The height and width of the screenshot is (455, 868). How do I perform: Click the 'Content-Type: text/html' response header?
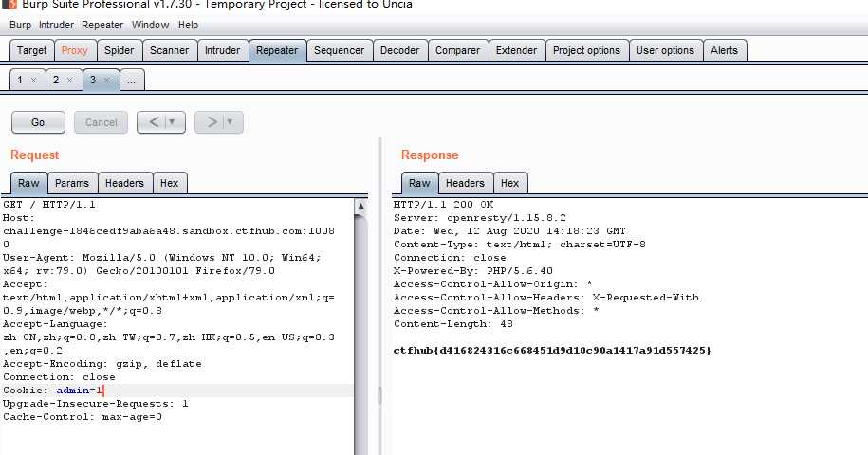pos(520,245)
